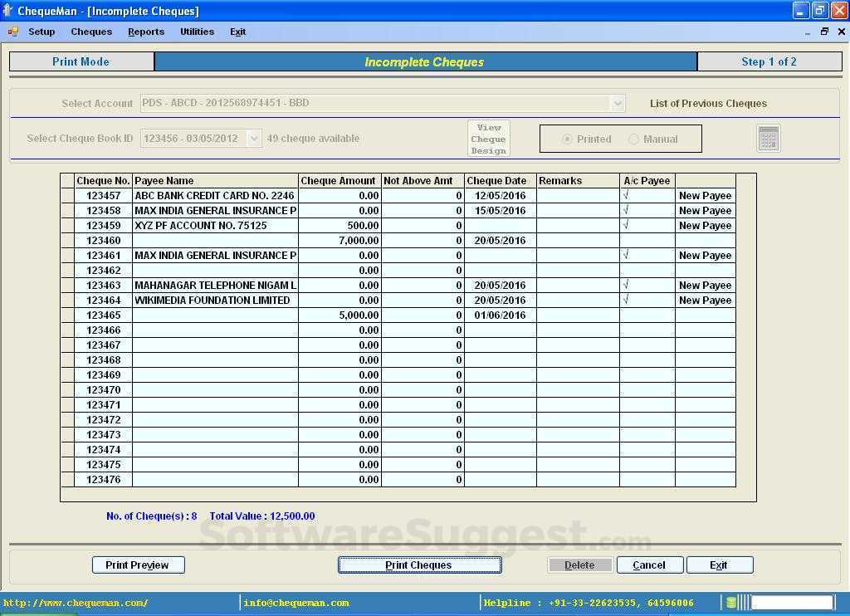The image size is (850, 616).
Task: Click the Delete button
Action: pyautogui.click(x=579, y=565)
